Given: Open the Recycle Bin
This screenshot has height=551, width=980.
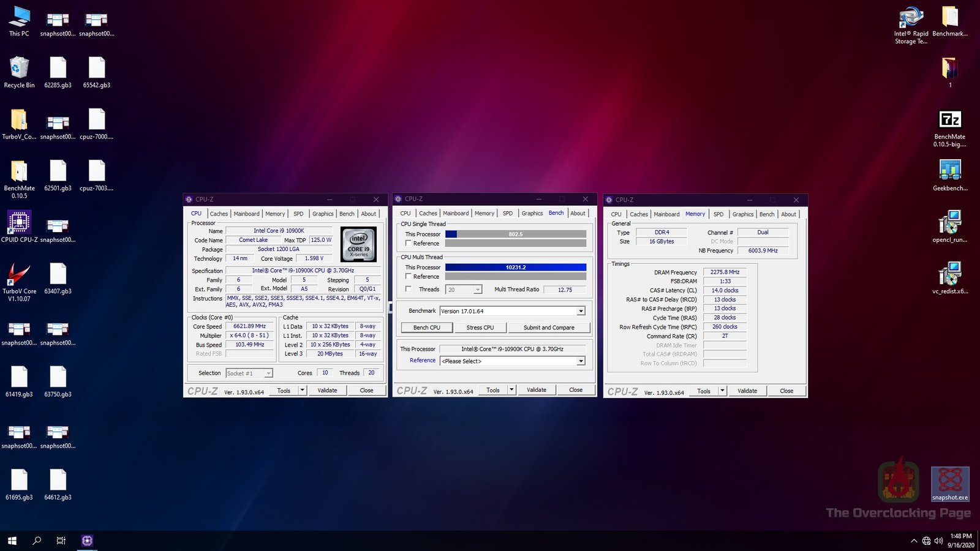Looking at the screenshot, I should point(19,67).
